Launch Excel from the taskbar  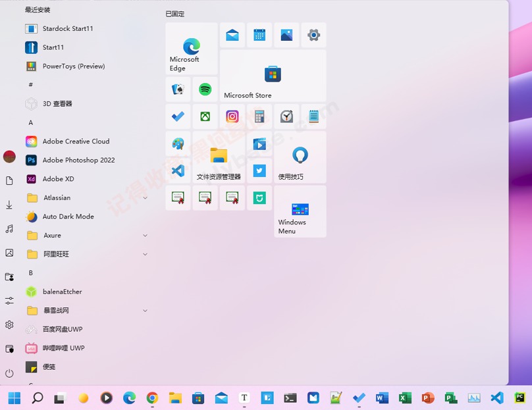click(404, 398)
